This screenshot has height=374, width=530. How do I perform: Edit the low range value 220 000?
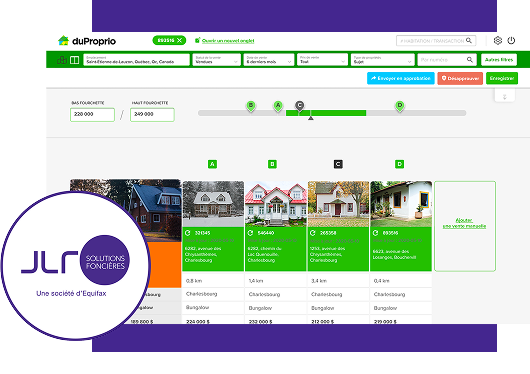click(92, 115)
